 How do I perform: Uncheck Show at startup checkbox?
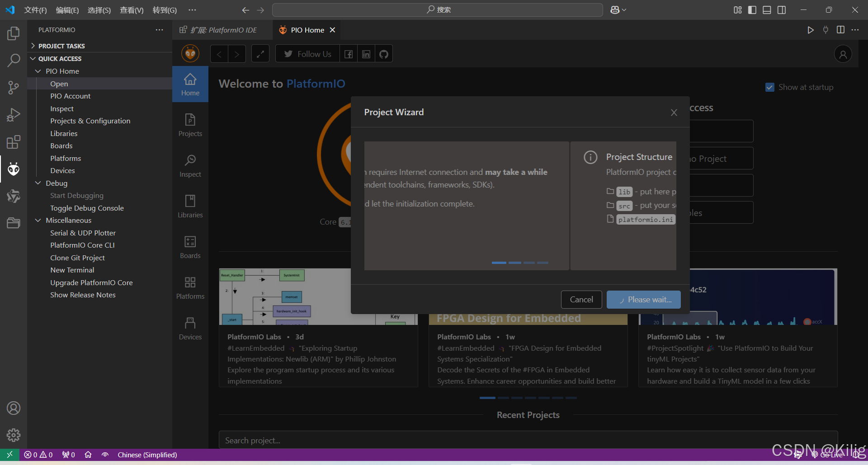coord(770,87)
